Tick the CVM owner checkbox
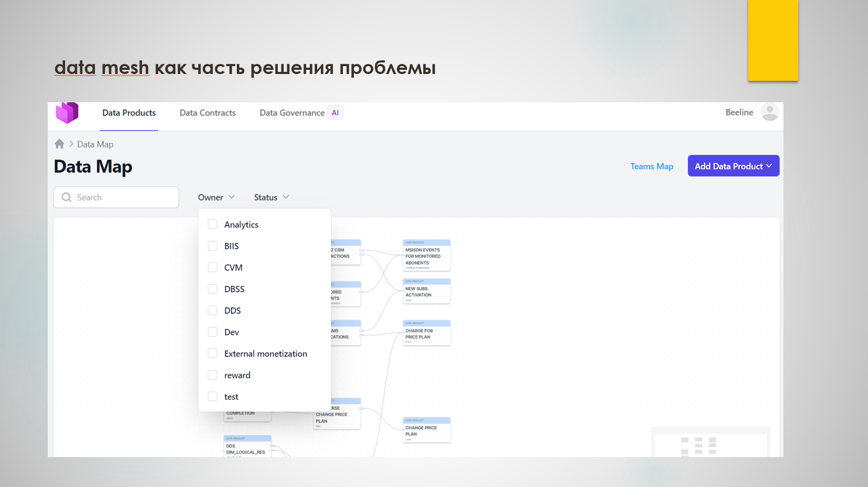 213,268
